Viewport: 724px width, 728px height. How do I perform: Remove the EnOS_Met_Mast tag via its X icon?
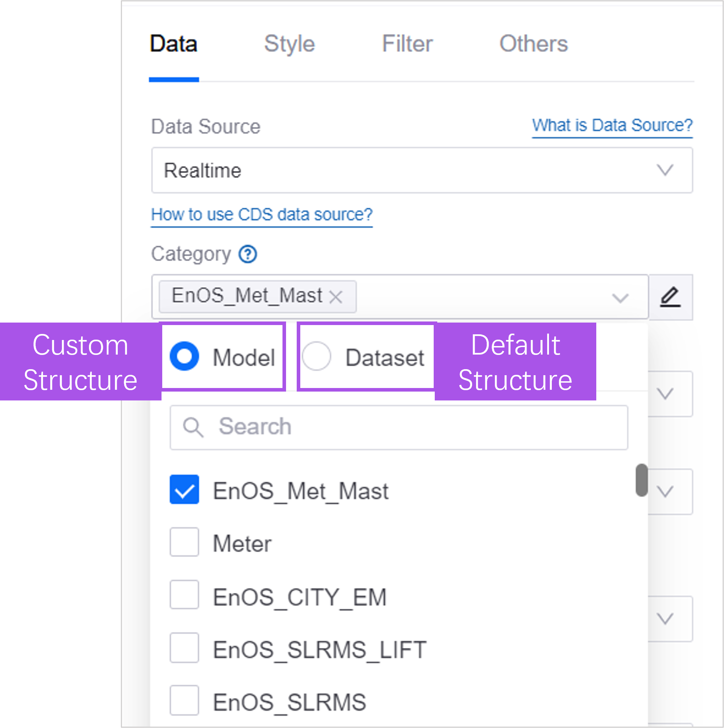click(x=335, y=297)
